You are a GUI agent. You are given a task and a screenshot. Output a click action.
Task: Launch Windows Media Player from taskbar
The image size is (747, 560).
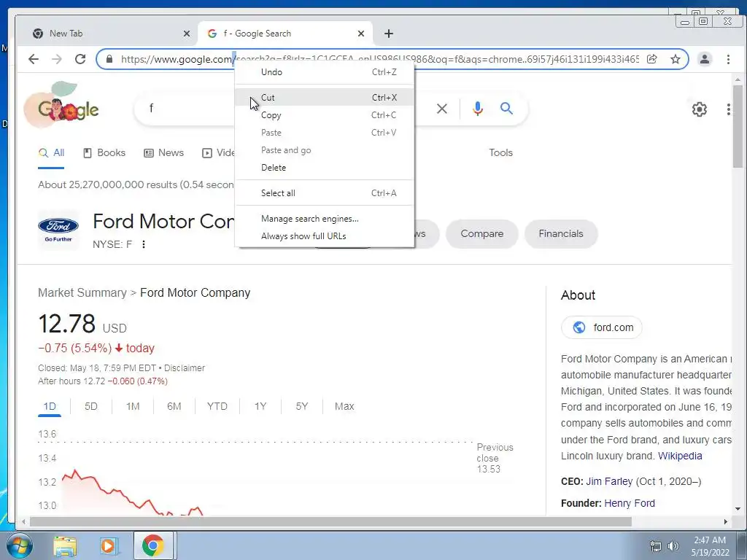point(108,545)
